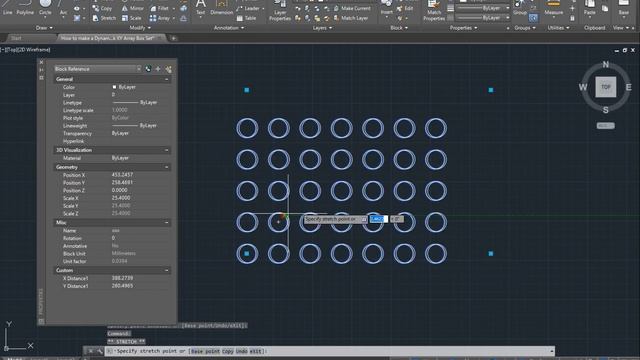The width and height of the screenshot is (640, 360).
Task: Click the Mirror tool
Action: [133, 8]
